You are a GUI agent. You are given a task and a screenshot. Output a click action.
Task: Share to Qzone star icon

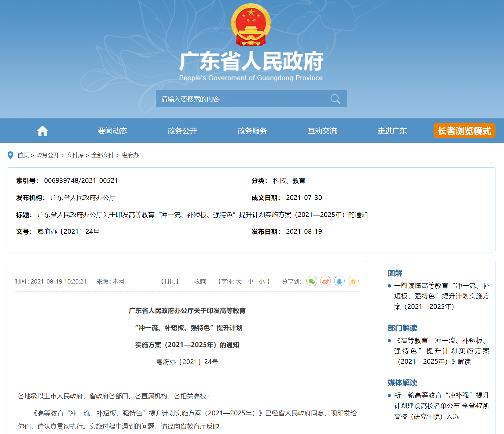tap(353, 281)
